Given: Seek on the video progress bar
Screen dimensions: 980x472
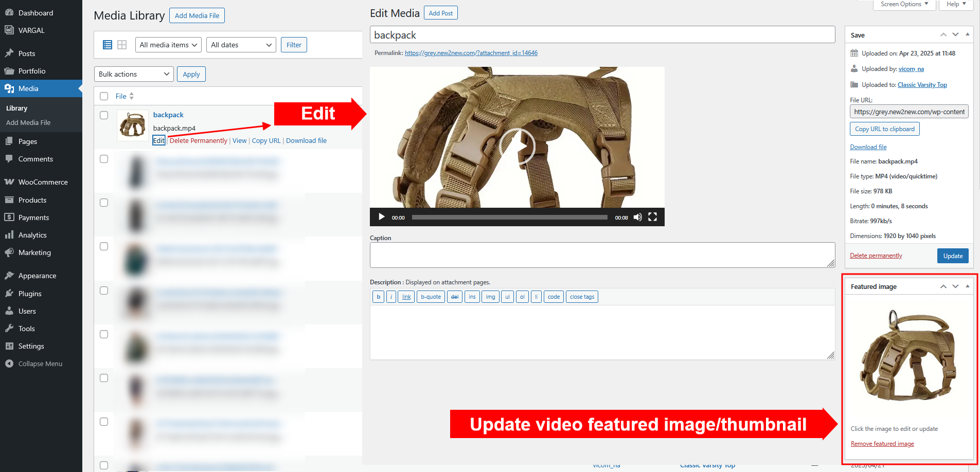Looking at the screenshot, I should (510, 217).
